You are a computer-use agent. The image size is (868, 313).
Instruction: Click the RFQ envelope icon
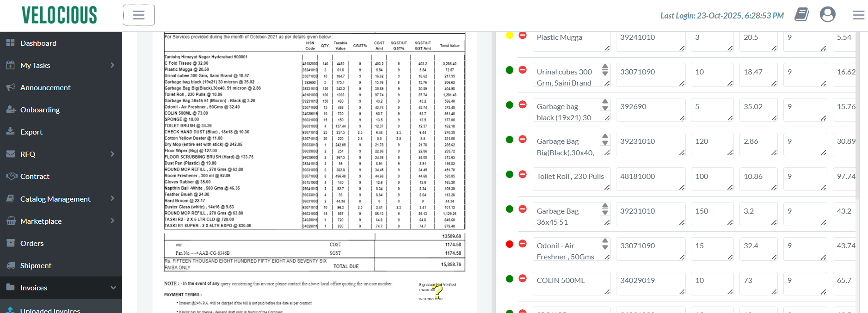[x=11, y=153]
